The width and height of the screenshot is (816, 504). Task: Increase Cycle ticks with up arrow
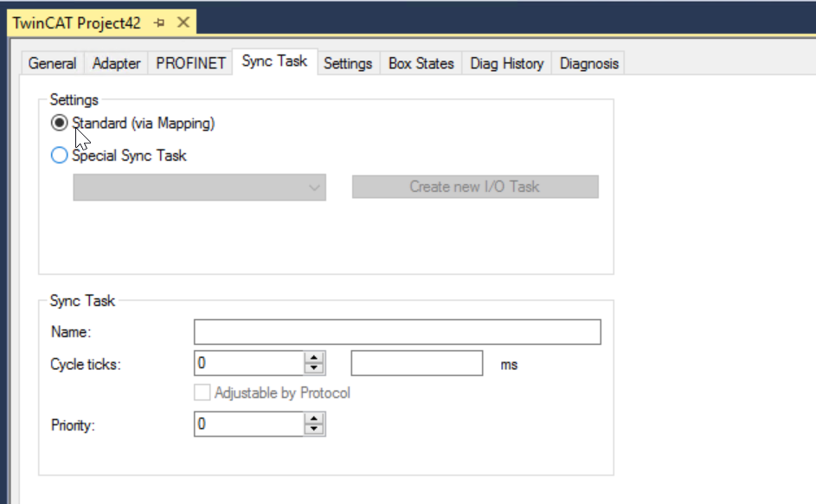tap(314, 358)
